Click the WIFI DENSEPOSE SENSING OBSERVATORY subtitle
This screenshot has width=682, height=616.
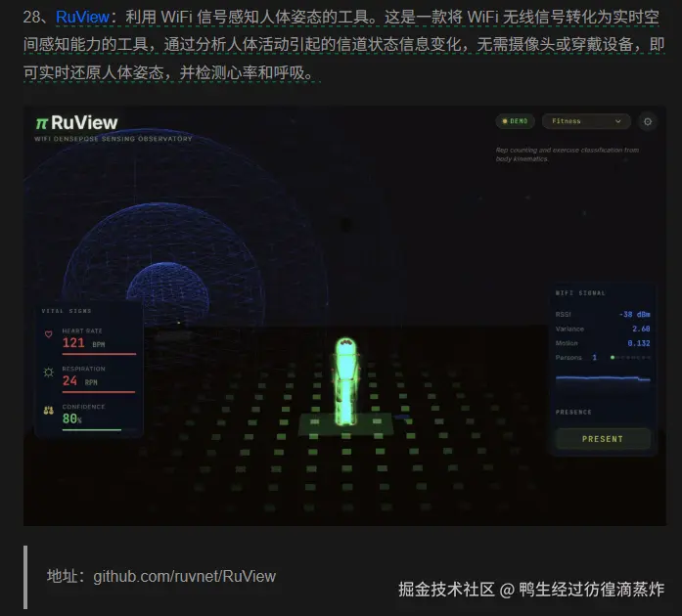(x=114, y=139)
